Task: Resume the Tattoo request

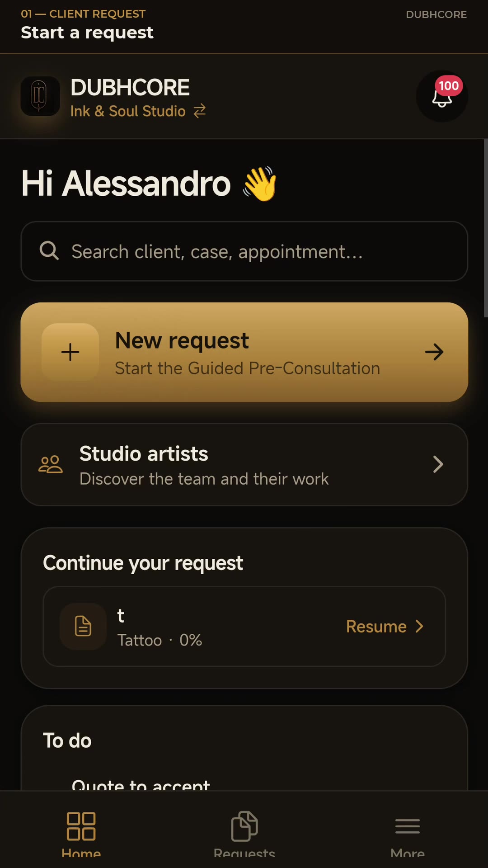Action: [385, 627]
